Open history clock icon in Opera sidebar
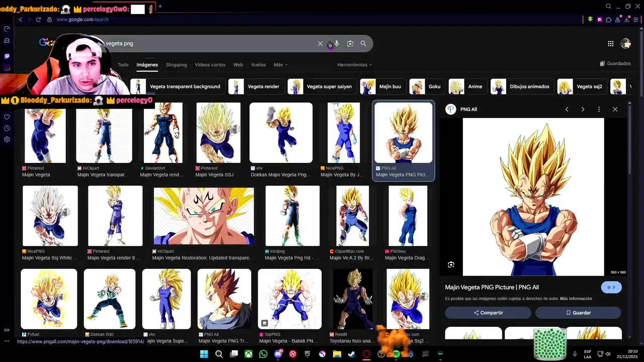This screenshot has height=362, width=644. click(7, 128)
